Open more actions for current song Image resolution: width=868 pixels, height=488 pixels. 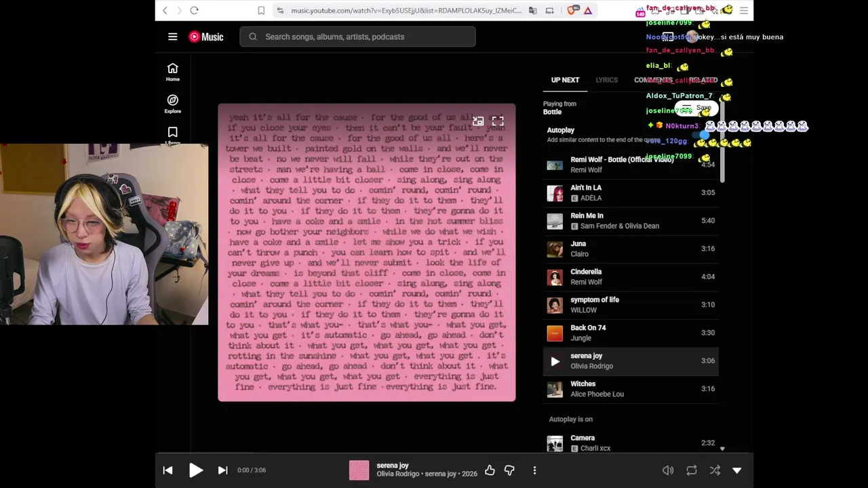point(534,470)
